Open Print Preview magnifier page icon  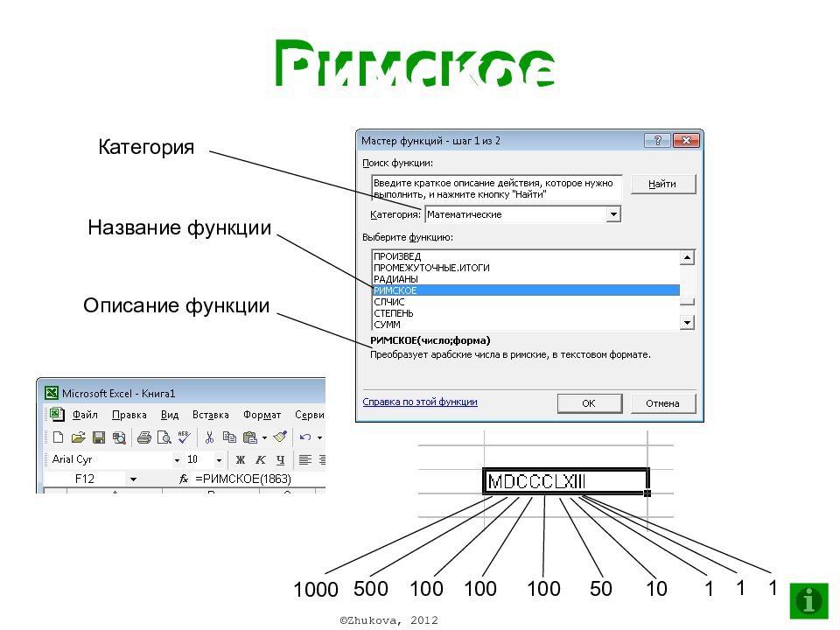(164, 437)
